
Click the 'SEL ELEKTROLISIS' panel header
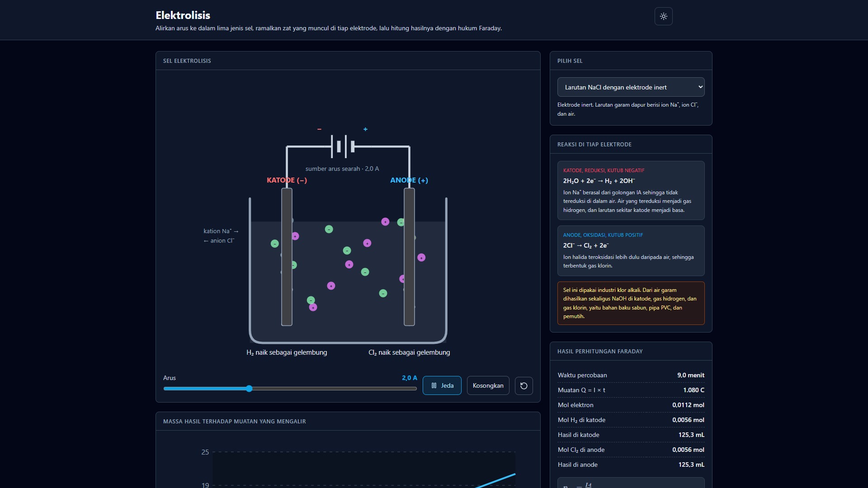(x=187, y=61)
